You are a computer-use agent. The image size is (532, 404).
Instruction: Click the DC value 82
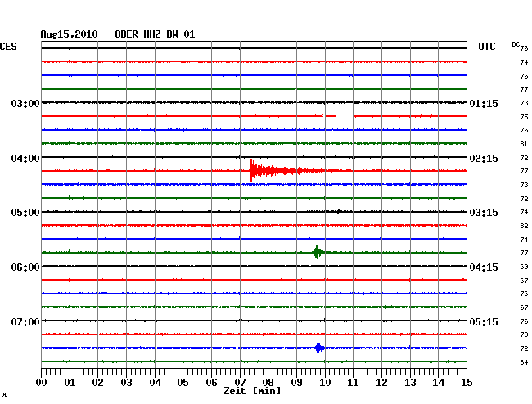point(524,226)
